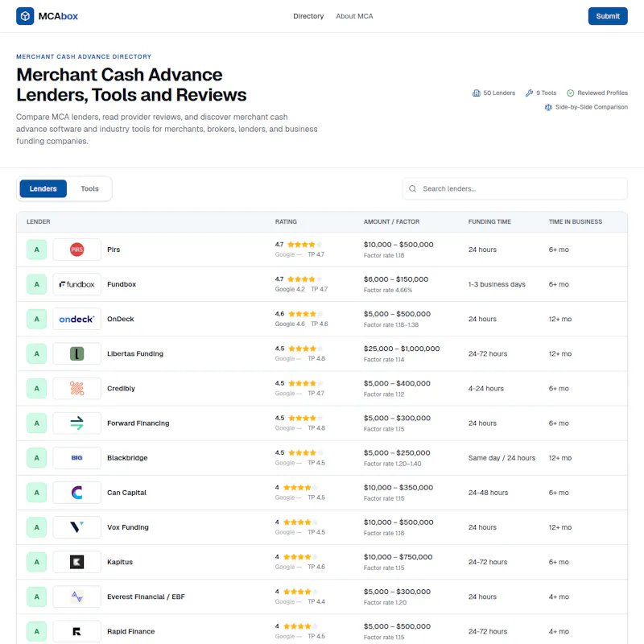This screenshot has height=644, width=644.
Task: Open the Forward Financing name link
Action: click(x=138, y=423)
